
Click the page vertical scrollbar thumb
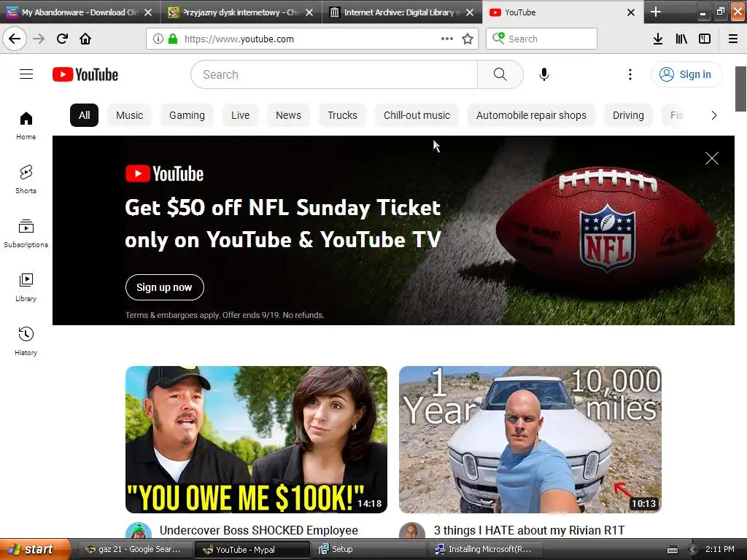tap(740, 89)
